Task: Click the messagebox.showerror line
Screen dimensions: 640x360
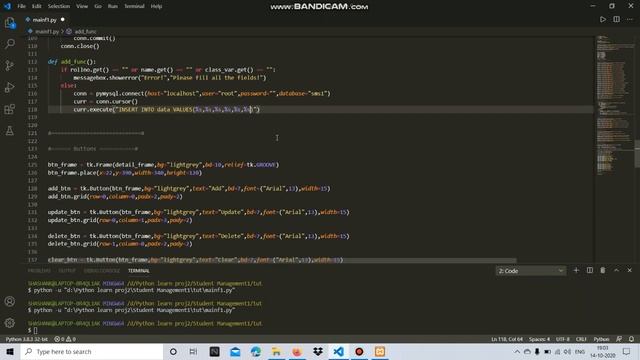Action: pyautogui.click(x=170, y=78)
